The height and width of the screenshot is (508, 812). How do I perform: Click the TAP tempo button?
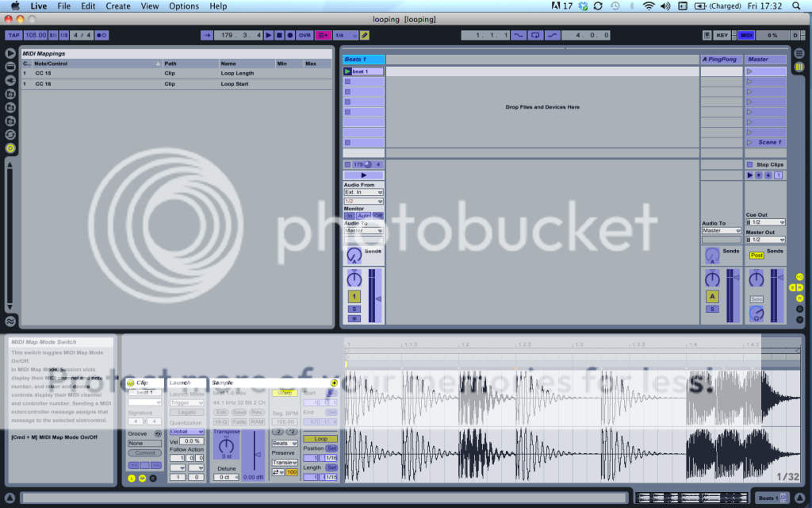pos(14,35)
